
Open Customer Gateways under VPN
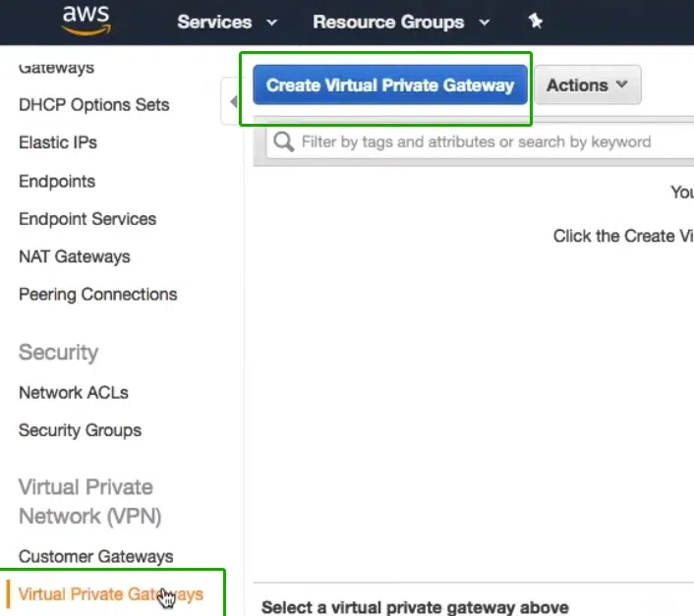tap(95, 556)
